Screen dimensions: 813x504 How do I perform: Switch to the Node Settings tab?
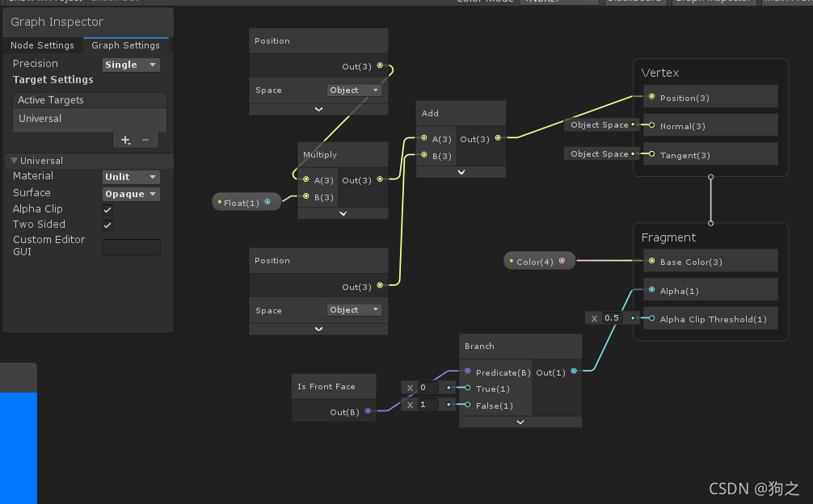[42, 45]
